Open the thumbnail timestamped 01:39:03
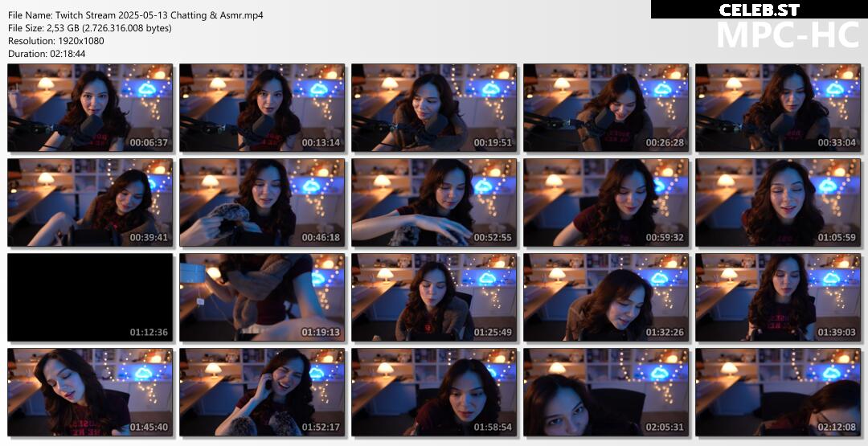This screenshot has width=868, height=446. coord(778,297)
